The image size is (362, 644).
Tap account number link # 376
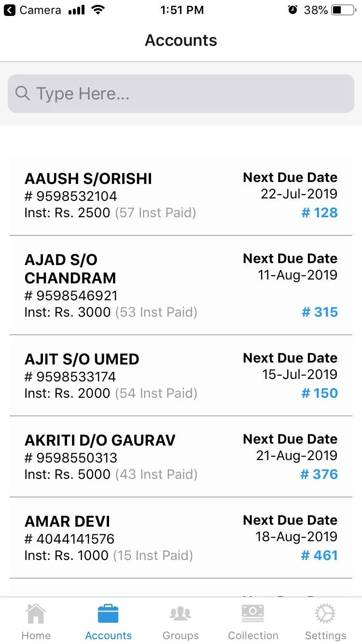coord(319,474)
